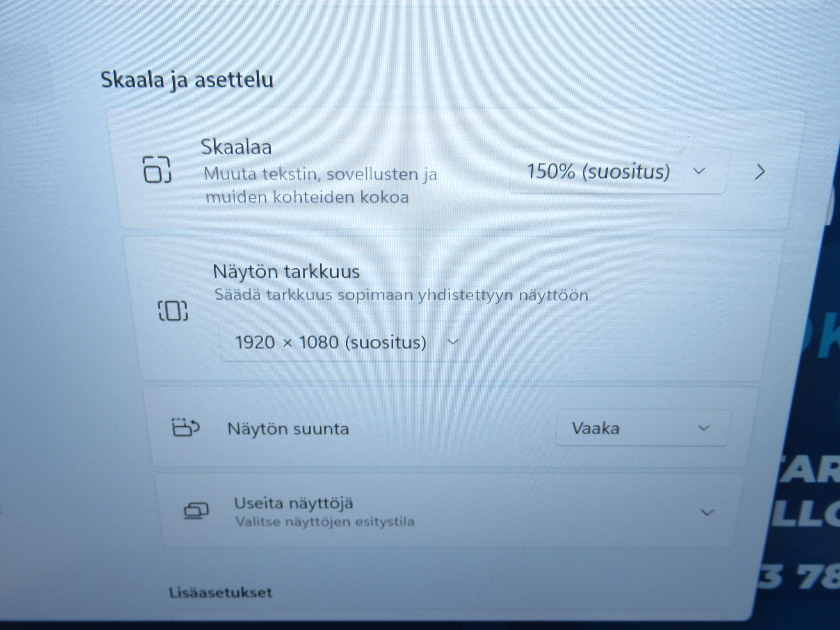Open the Vaaka orientation dropdown

pyautogui.click(x=642, y=429)
